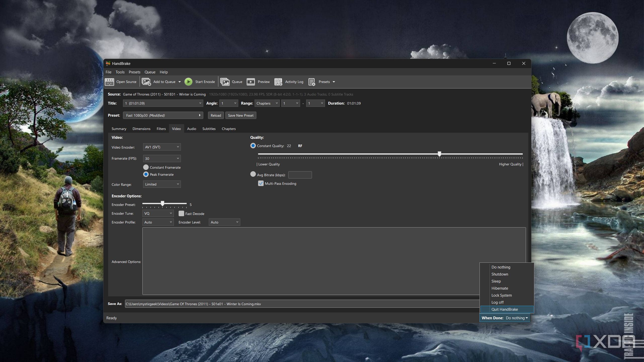The image size is (644, 362).
Task: Choose Do nothing in When Done menu
Action: point(507,267)
